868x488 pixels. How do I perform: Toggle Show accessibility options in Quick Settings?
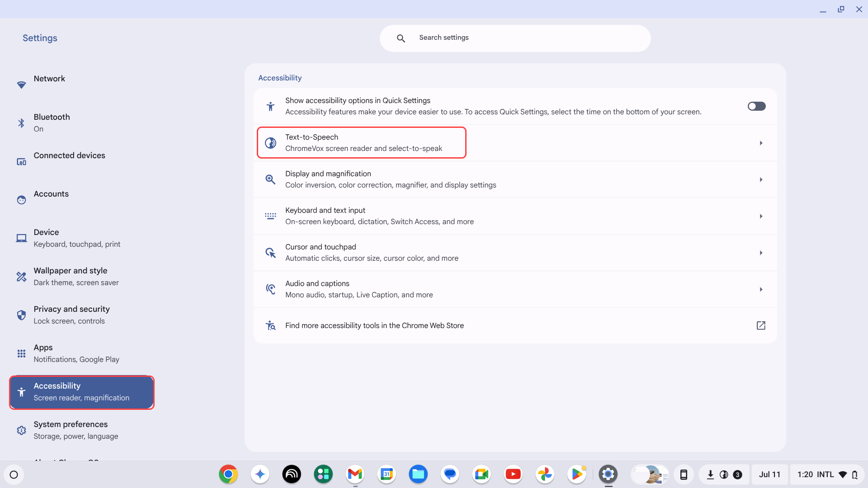tap(756, 106)
